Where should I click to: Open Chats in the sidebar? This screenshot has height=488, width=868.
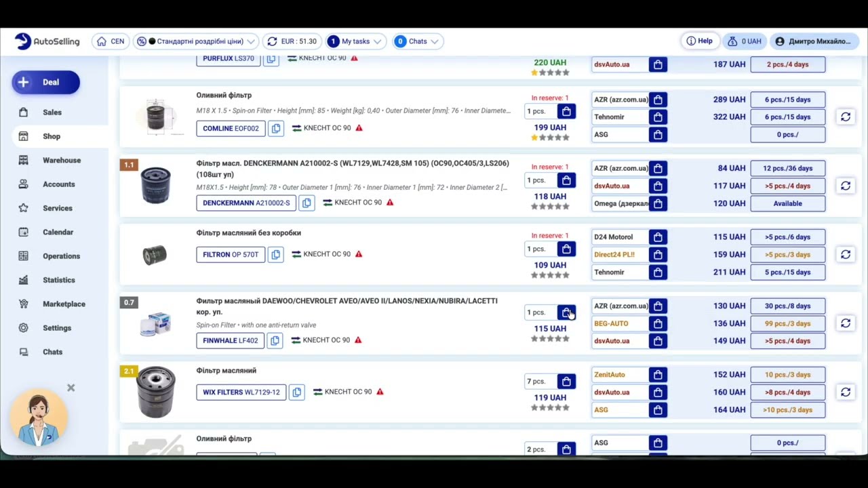click(x=52, y=352)
